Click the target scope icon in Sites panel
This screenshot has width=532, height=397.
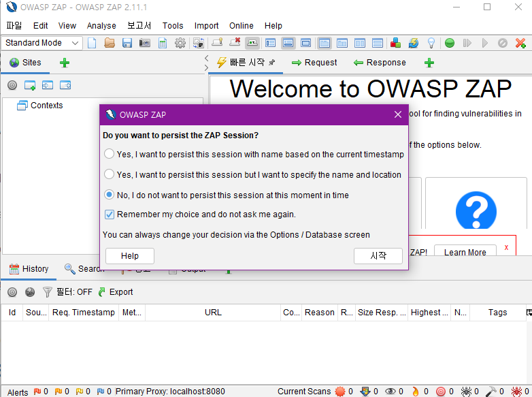click(12, 85)
